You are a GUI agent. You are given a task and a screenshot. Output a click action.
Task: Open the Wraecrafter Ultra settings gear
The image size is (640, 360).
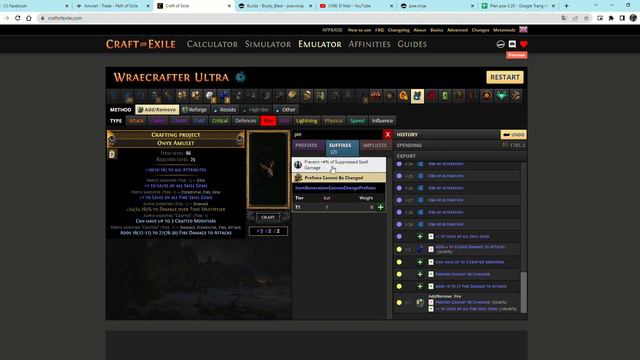pos(241,77)
